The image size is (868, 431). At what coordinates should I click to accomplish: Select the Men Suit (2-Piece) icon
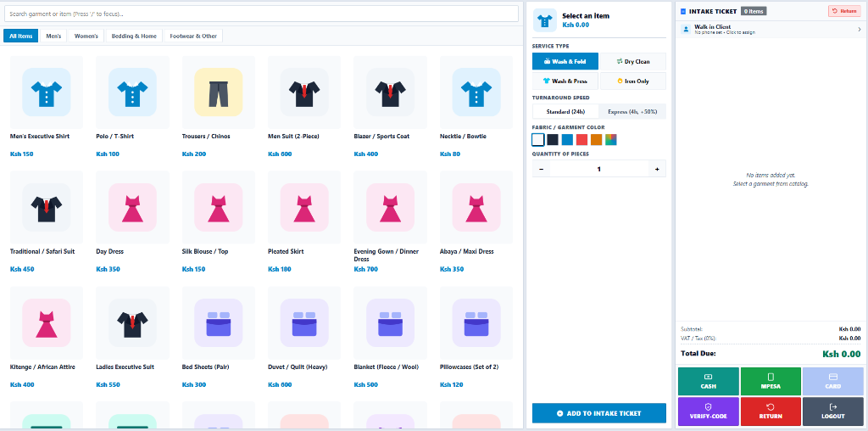tap(304, 92)
